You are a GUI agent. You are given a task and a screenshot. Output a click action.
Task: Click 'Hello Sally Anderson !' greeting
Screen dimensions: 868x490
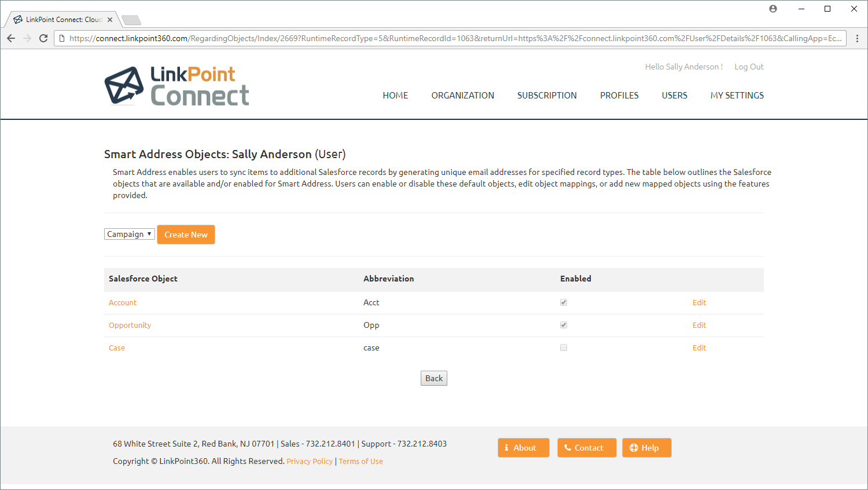coord(683,67)
